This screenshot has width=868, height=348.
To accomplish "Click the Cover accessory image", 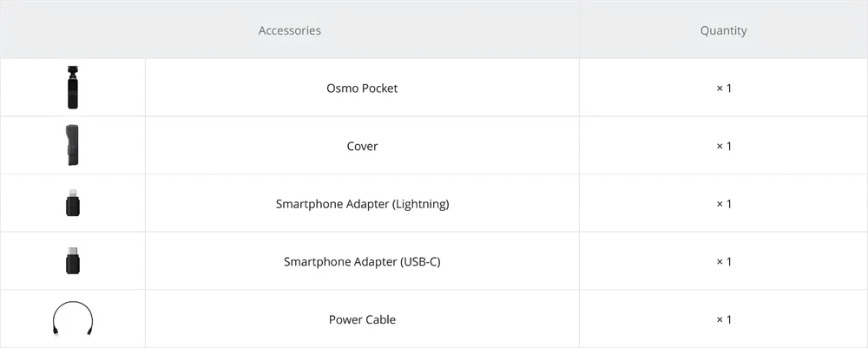I will [73, 146].
